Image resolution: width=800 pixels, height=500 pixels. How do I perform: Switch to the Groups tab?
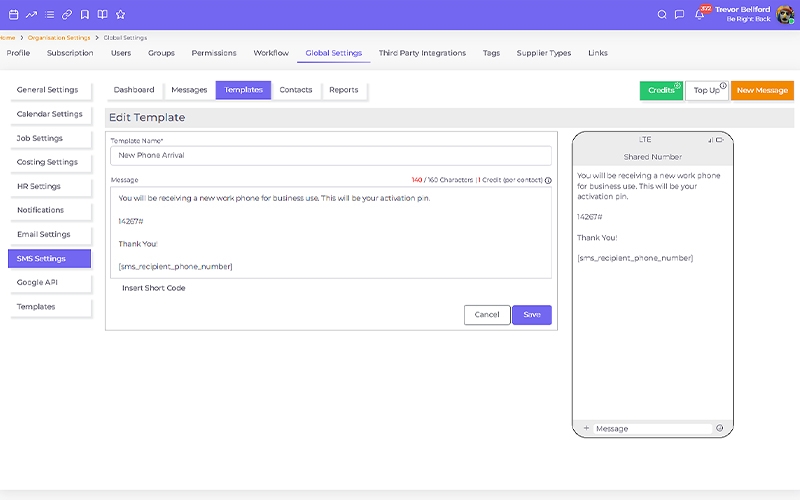[161, 53]
